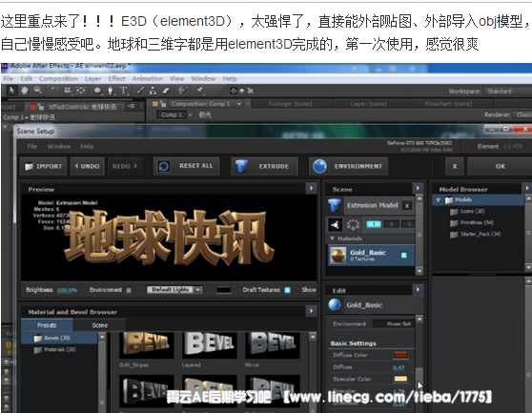Click the IMPORT button
This screenshot has height=413, width=532.
44,166
